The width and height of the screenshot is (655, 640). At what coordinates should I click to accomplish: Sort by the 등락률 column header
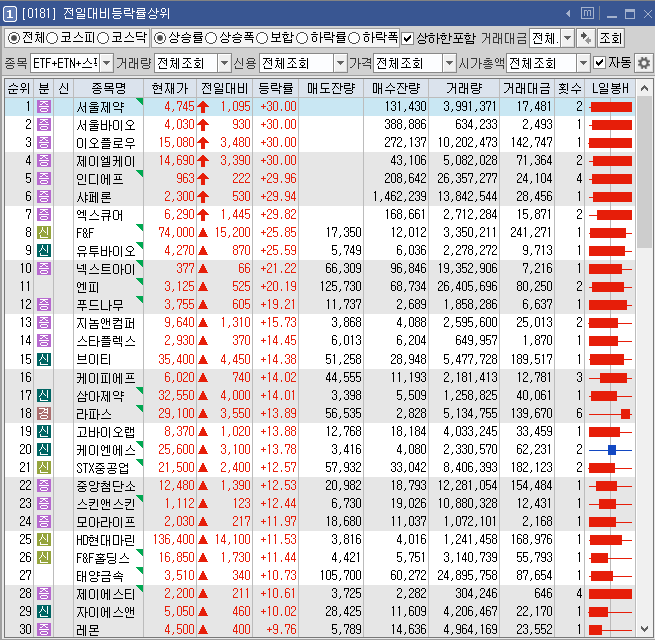point(276,88)
